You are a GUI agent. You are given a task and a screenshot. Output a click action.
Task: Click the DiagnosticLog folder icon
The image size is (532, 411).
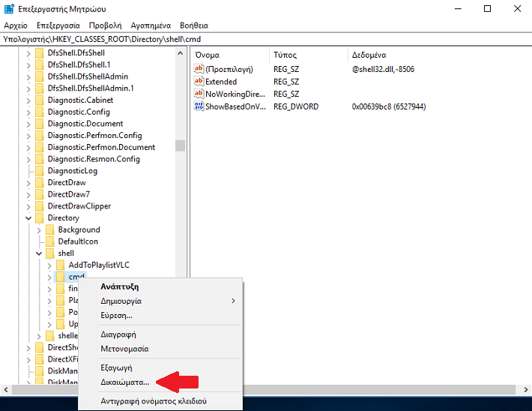click(x=40, y=171)
